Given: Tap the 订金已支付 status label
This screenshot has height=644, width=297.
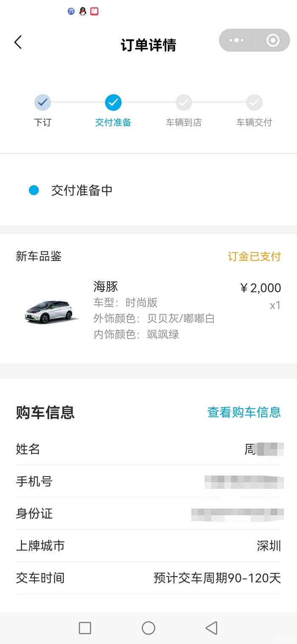Looking at the screenshot, I should [254, 257].
